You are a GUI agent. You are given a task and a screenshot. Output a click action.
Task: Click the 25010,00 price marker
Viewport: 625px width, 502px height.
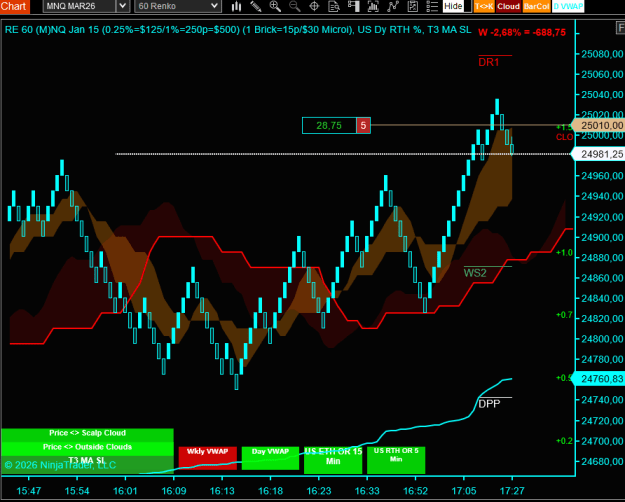pyautogui.click(x=598, y=126)
